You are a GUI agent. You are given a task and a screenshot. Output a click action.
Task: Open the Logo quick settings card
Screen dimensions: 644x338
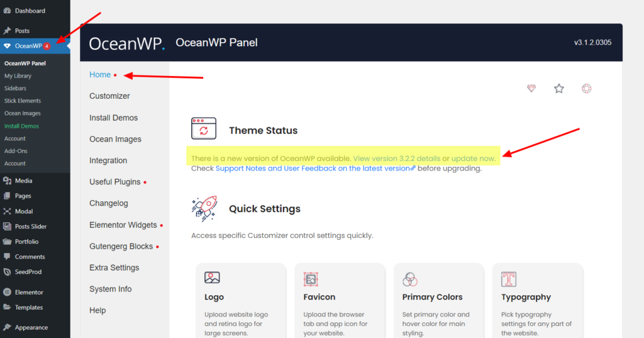(x=241, y=301)
